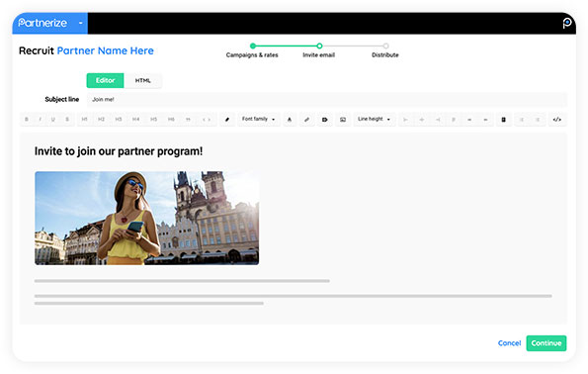Jump to the Distribute step marker
The image size is (588, 374).
pos(385,46)
